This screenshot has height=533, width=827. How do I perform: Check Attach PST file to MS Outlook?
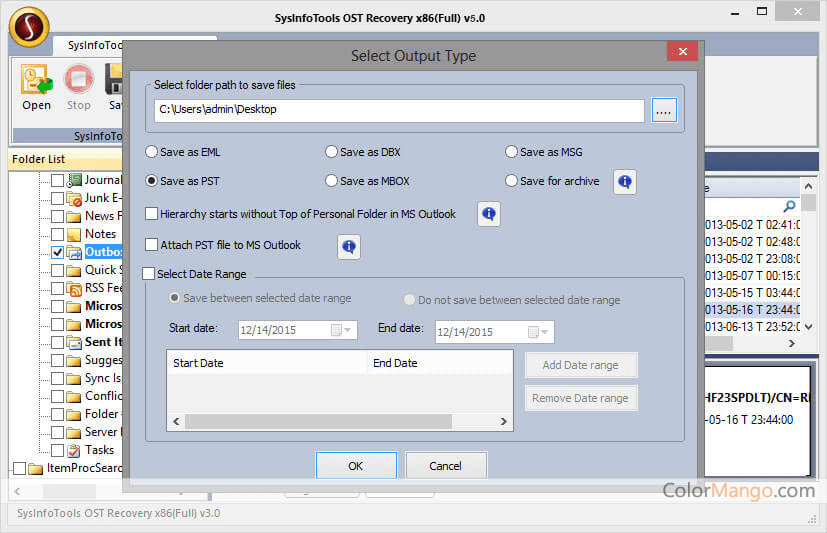[152, 245]
